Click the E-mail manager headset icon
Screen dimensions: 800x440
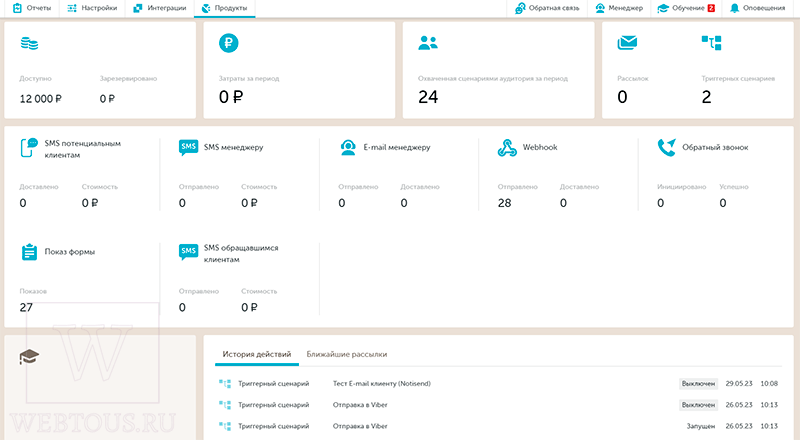tap(348, 148)
